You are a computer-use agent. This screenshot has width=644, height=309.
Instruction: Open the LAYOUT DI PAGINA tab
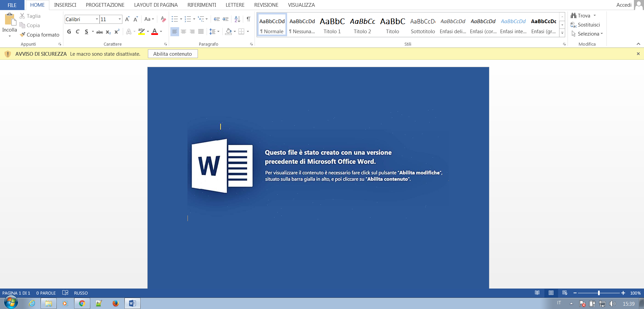click(156, 5)
